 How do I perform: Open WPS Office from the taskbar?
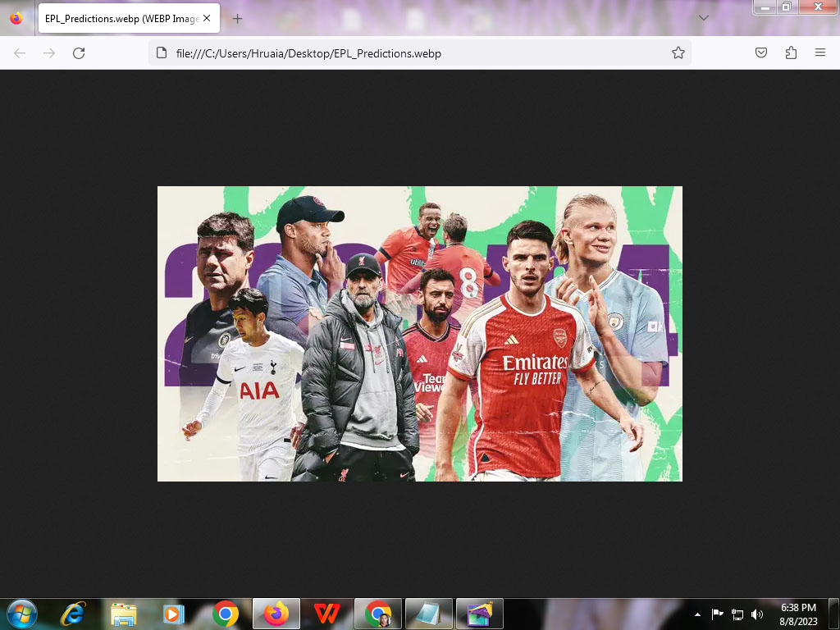pos(326,613)
